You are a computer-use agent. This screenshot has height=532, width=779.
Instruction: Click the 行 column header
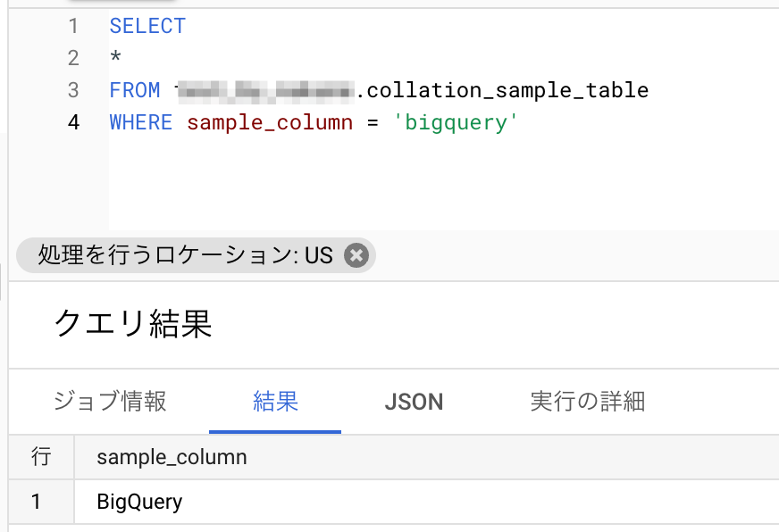click(41, 457)
